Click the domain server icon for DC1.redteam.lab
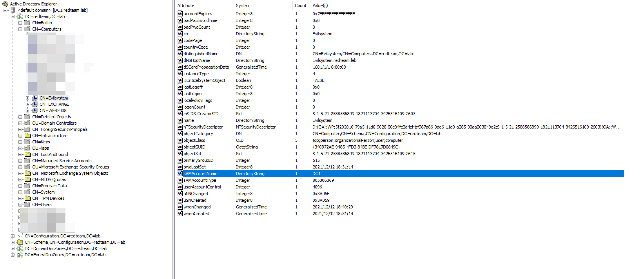 pos(13,10)
